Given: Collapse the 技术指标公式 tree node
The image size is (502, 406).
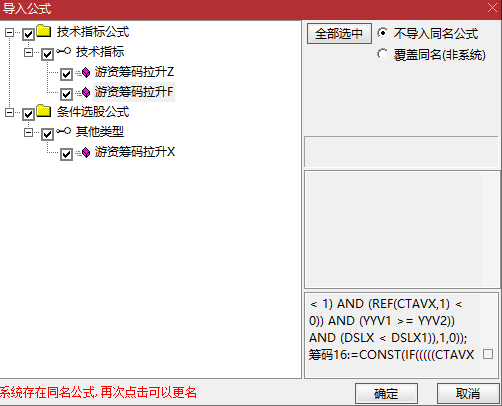Looking at the screenshot, I should 9,33.
